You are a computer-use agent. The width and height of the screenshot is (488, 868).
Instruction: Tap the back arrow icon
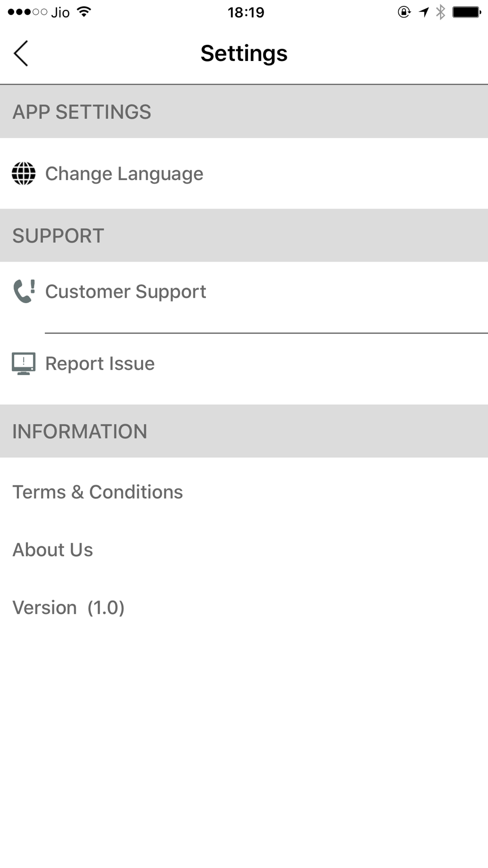pos(21,53)
